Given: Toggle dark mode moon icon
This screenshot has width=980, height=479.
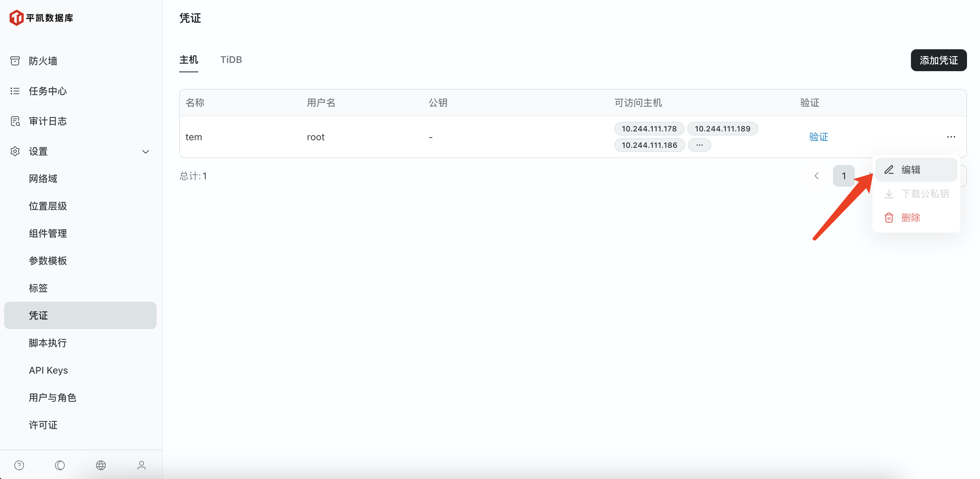Looking at the screenshot, I should [60, 465].
